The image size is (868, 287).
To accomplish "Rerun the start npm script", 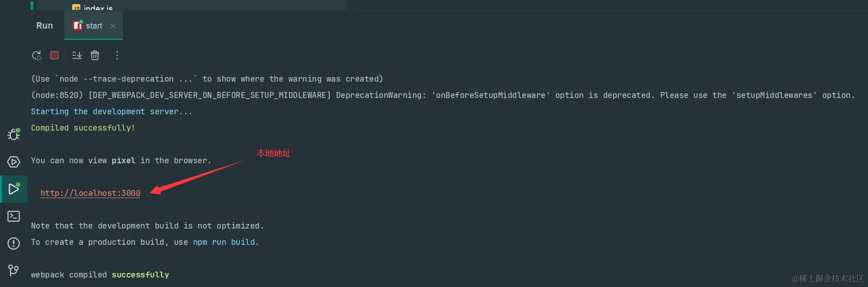I will (x=36, y=55).
